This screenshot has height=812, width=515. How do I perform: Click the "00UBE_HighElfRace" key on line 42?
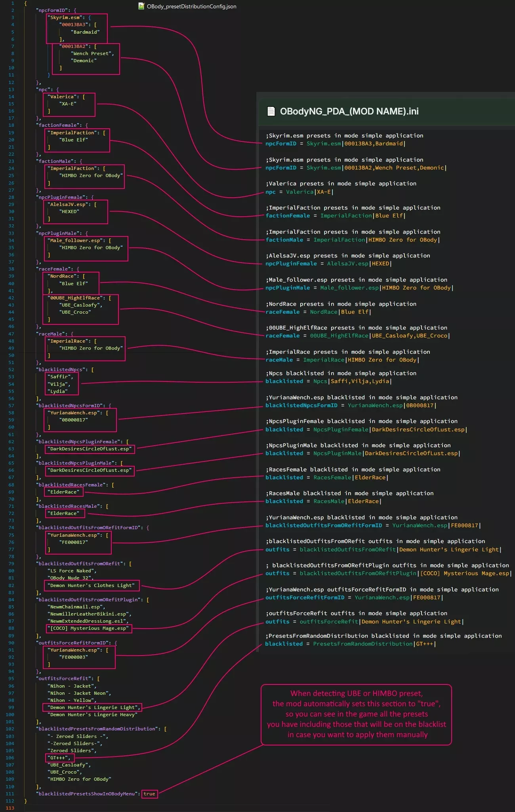point(75,298)
